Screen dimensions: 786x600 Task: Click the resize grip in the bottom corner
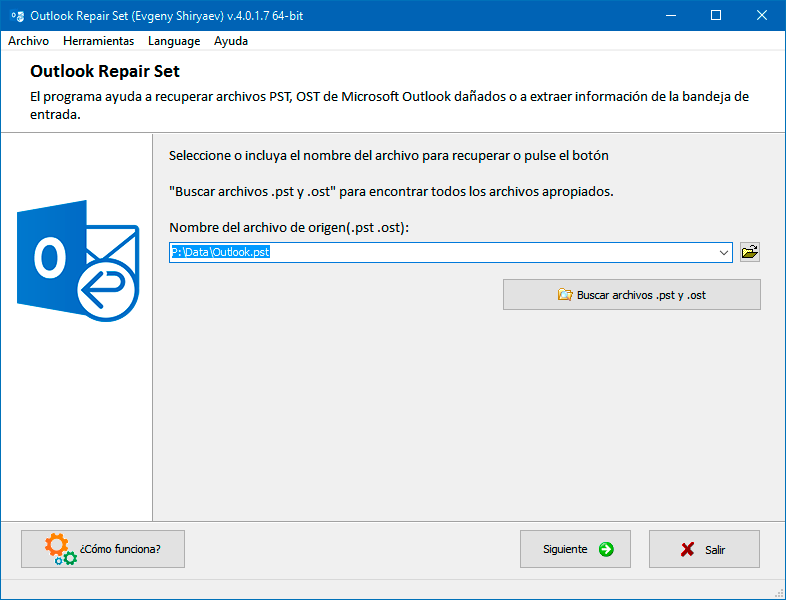[778, 592]
